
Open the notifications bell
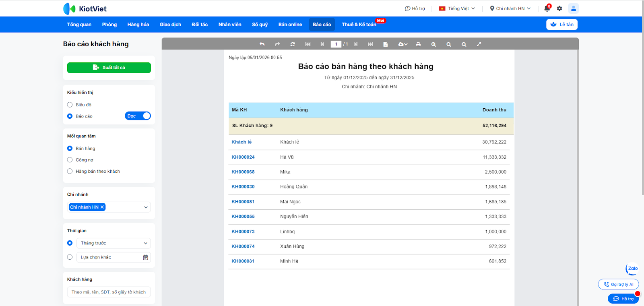click(x=547, y=8)
